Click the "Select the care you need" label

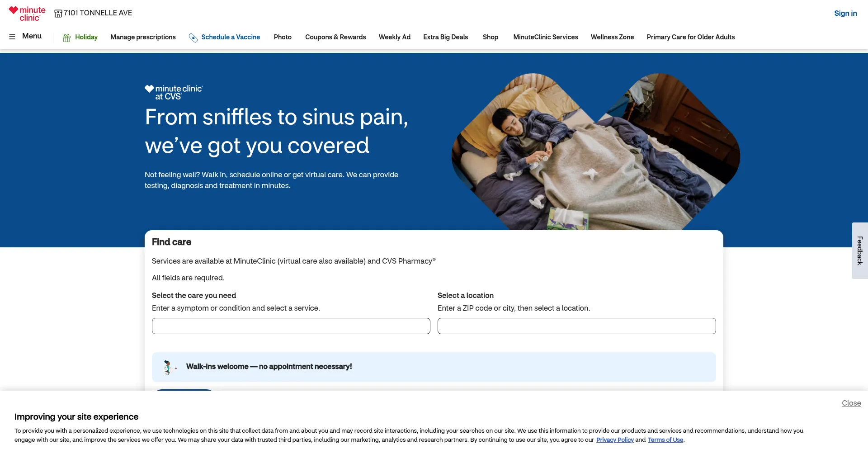coord(194,296)
